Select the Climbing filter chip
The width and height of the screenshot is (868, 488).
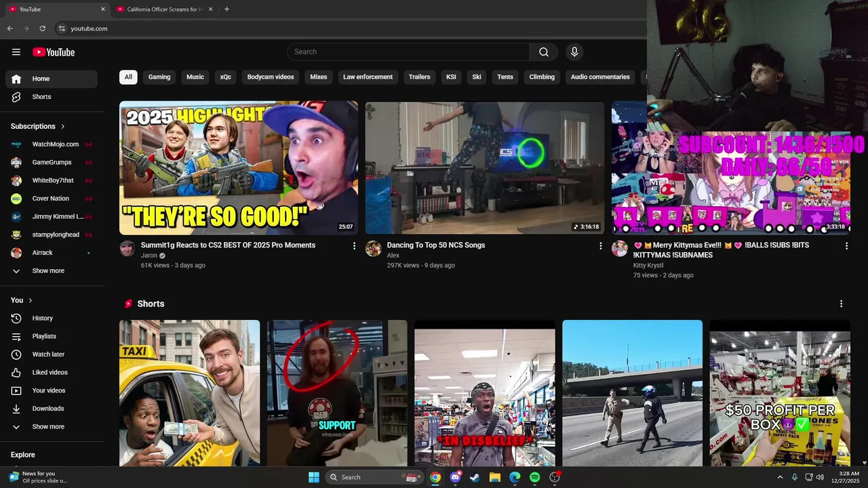[x=542, y=77]
